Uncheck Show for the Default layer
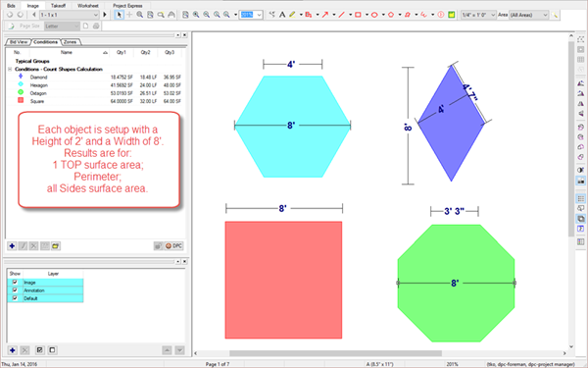This screenshot has width=588, height=368. click(x=15, y=297)
